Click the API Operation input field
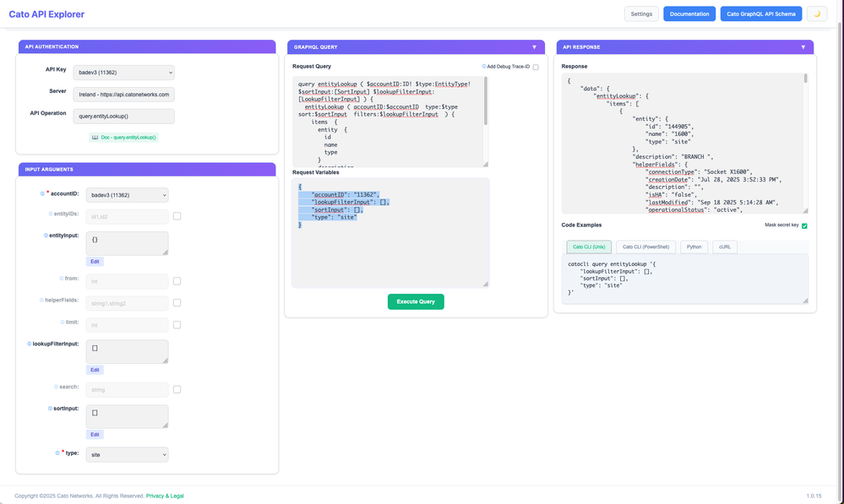The height and width of the screenshot is (504, 844). pyautogui.click(x=123, y=117)
